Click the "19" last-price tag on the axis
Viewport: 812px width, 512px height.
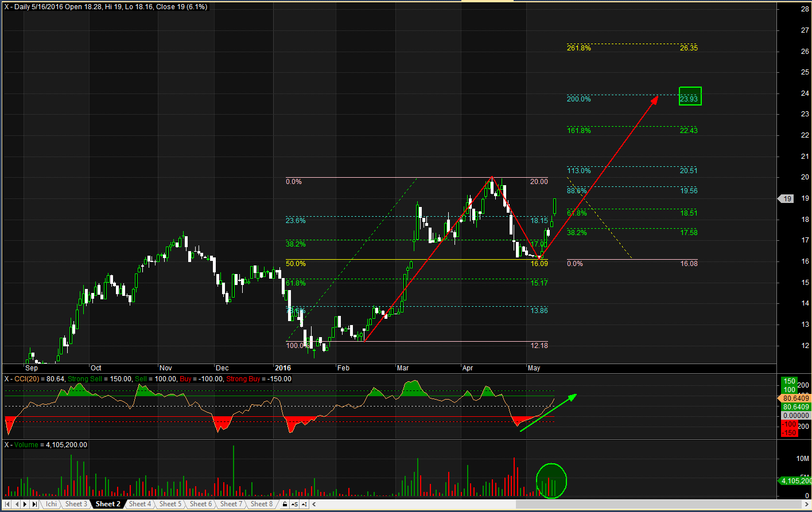click(786, 198)
